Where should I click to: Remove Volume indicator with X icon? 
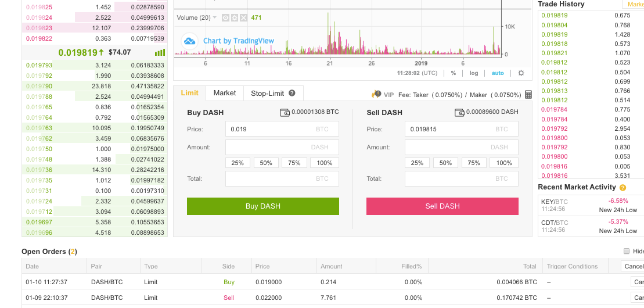click(243, 18)
